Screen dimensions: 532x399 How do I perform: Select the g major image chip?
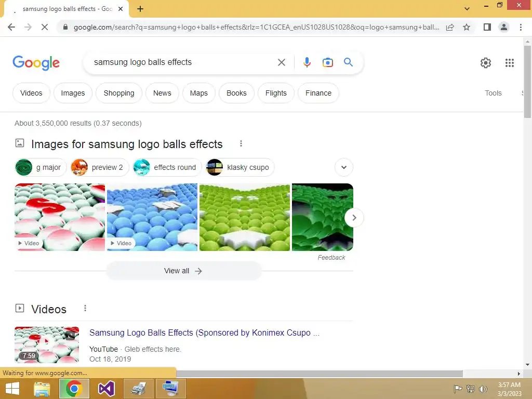click(41, 167)
